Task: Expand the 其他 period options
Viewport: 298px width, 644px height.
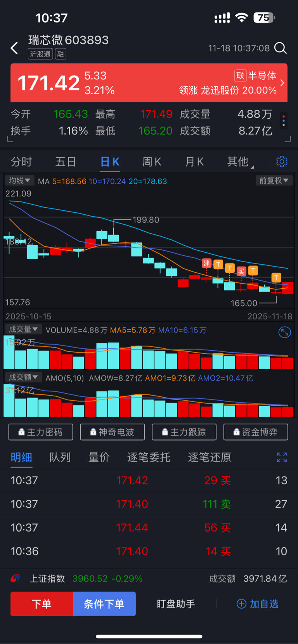Action: click(240, 162)
